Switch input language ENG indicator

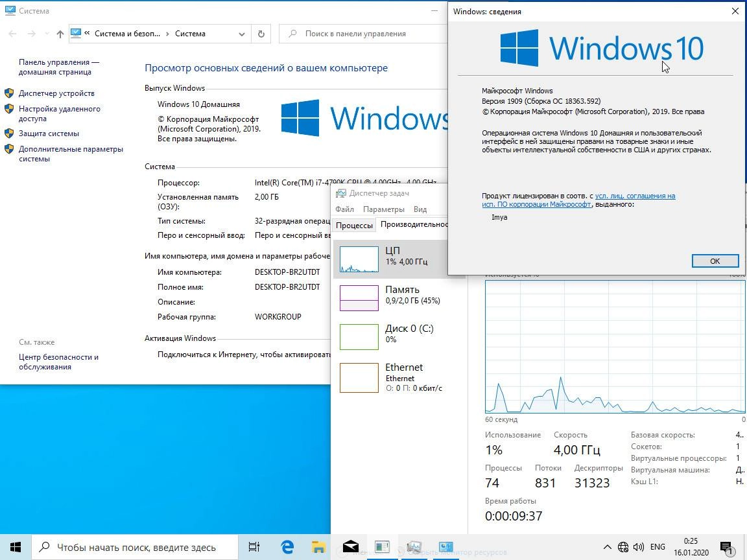(658, 547)
